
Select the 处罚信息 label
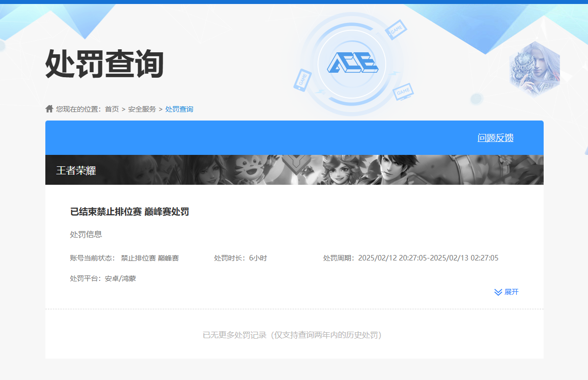[86, 234]
